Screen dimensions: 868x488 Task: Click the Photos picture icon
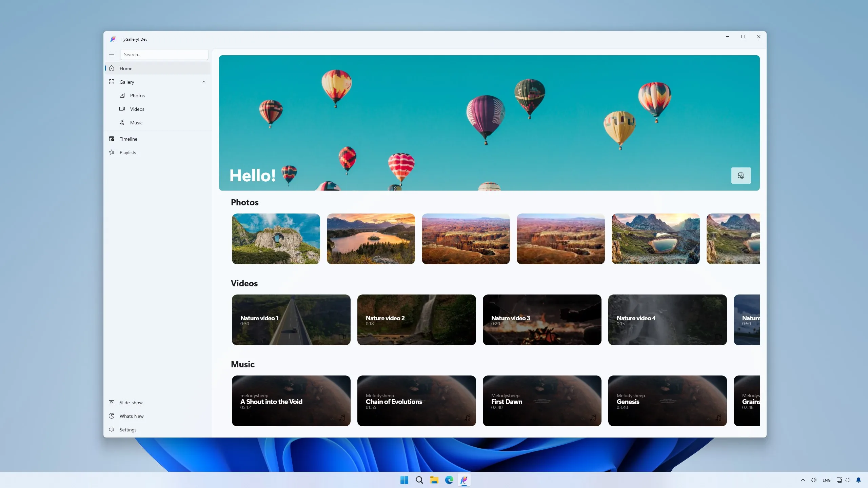click(x=122, y=95)
